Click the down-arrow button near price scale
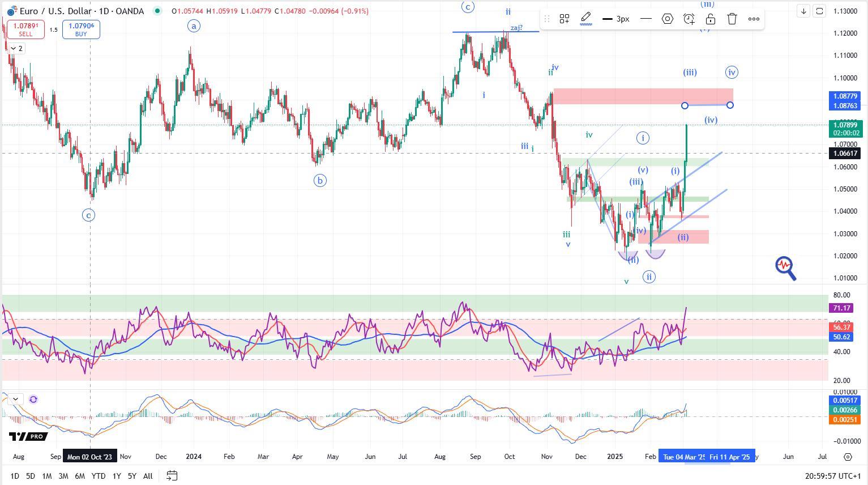The height and width of the screenshot is (485, 868). click(803, 11)
